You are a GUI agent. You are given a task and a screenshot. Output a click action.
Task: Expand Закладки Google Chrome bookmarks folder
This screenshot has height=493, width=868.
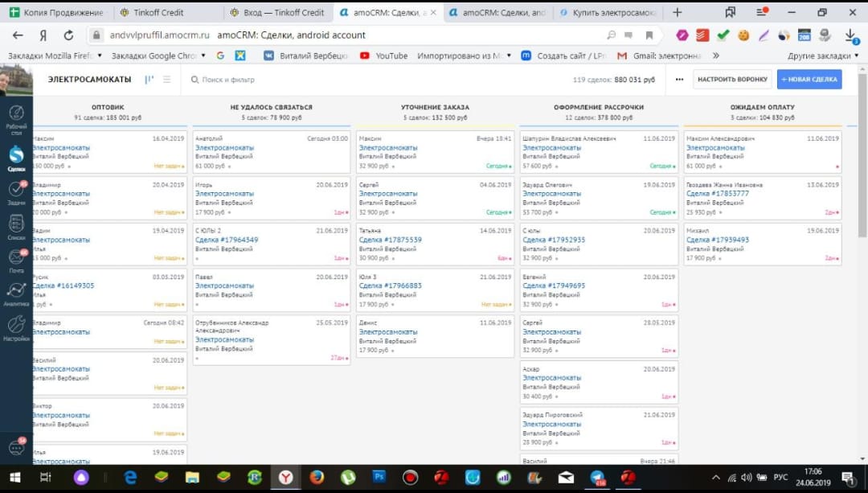click(x=158, y=55)
